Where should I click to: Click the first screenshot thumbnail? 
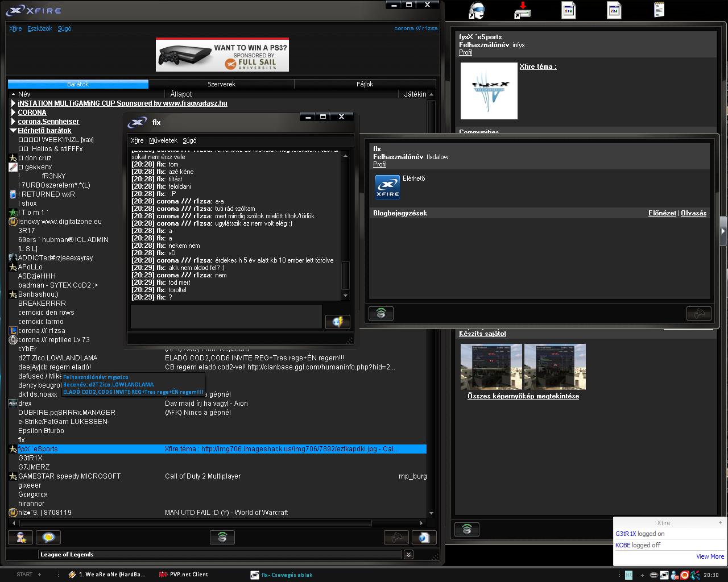491,367
